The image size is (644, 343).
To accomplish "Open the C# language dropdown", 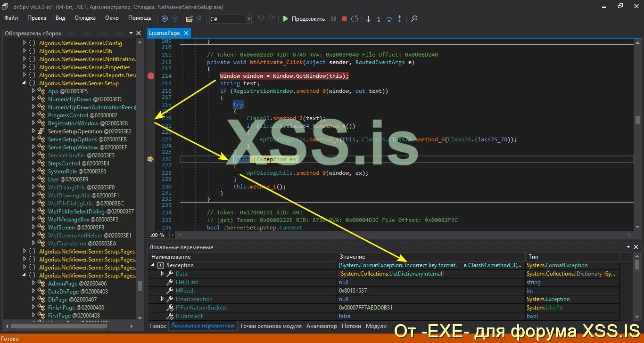I will (248, 19).
